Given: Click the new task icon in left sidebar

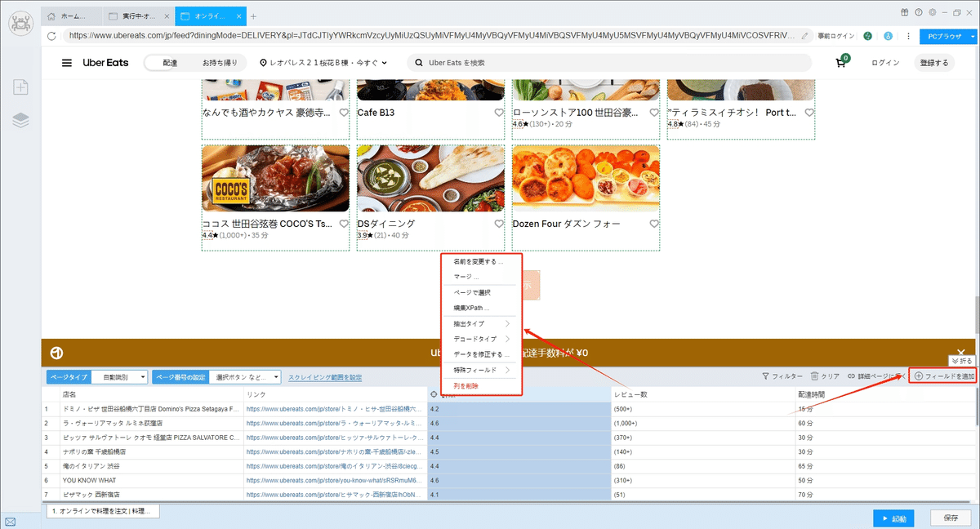Looking at the screenshot, I should tap(20, 87).
